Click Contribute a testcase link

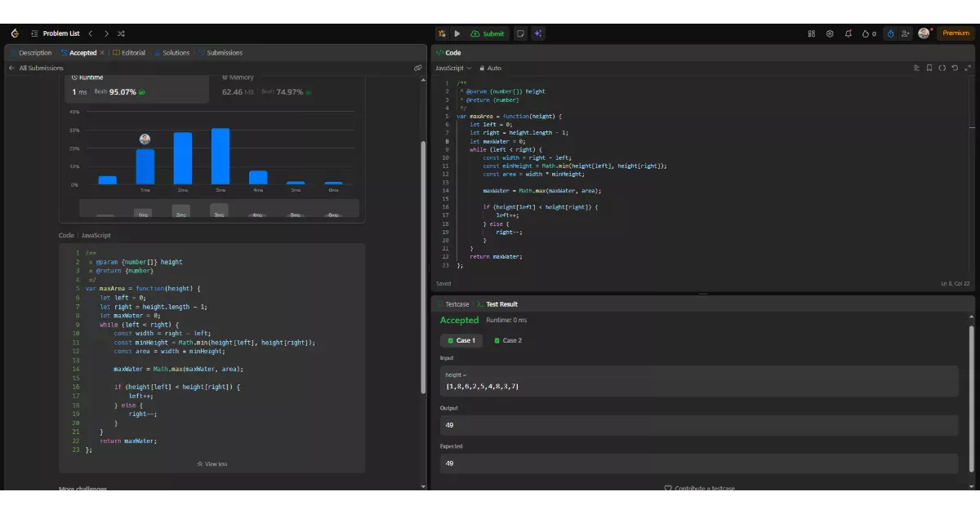[699, 489]
